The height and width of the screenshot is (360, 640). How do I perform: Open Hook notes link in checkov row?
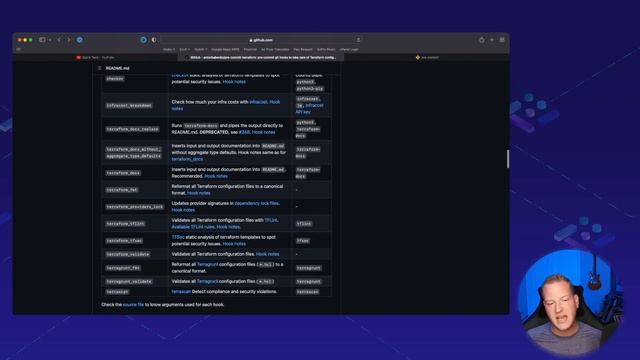pos(234,82)
